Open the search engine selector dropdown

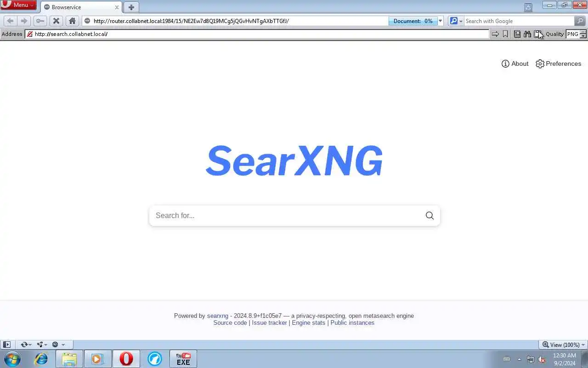coord(456,21)
